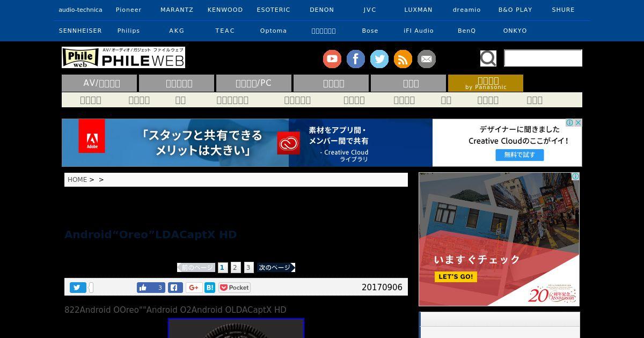This screenshot has width=644, height=338.
Task: Open the Philips brand link
Action: [129, 31]
